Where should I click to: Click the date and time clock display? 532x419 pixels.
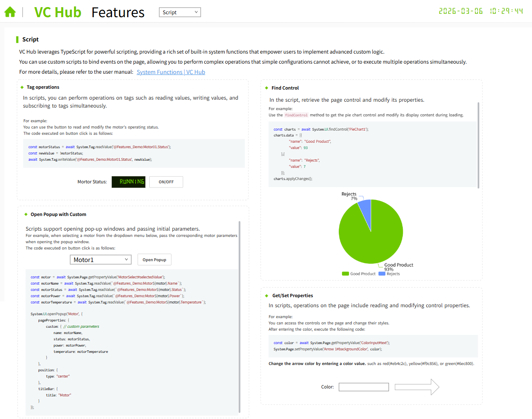click(x=481, y=11)
